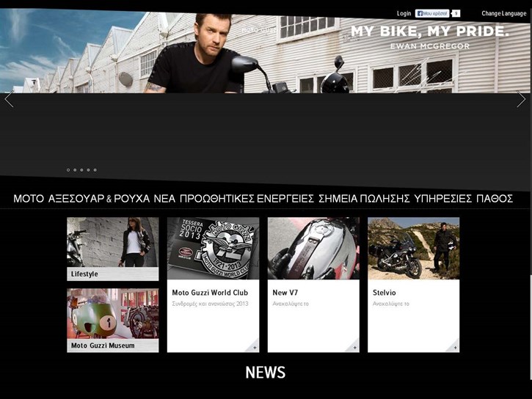Open the ΠΑΘΟΣ menu
Image resolution: width=532 pixels, height=399 pixels.
pos(495,199)
